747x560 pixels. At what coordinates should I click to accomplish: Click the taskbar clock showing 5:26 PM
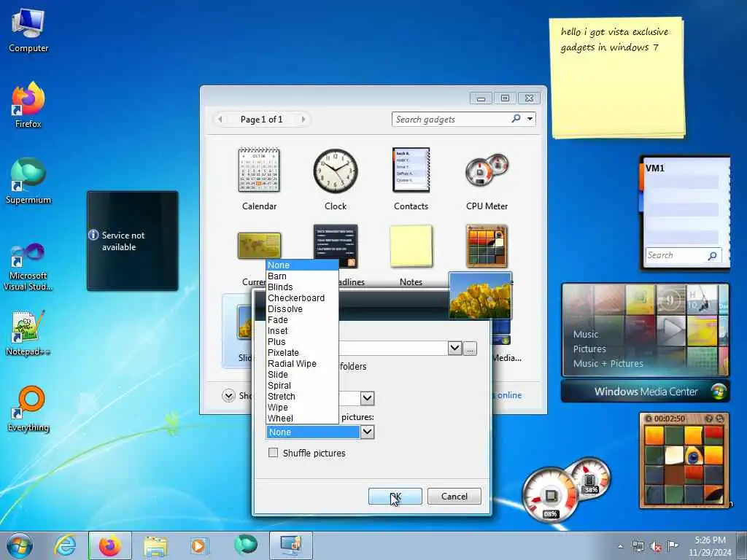pyautogui.click(x=710, y=545)
